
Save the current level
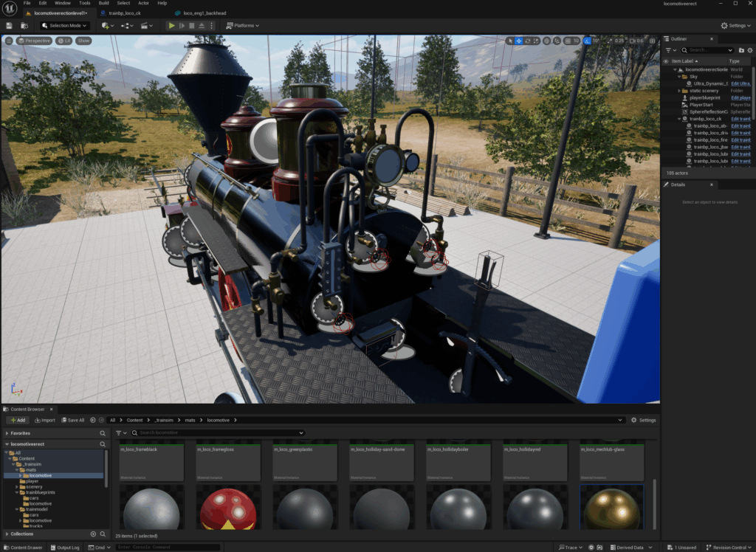[x=9, y=26]
